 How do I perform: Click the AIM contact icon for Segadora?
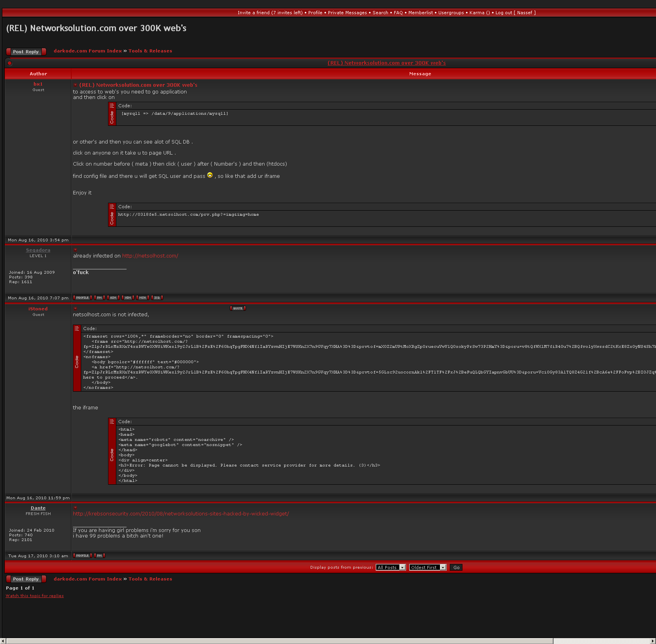(113, 298)
